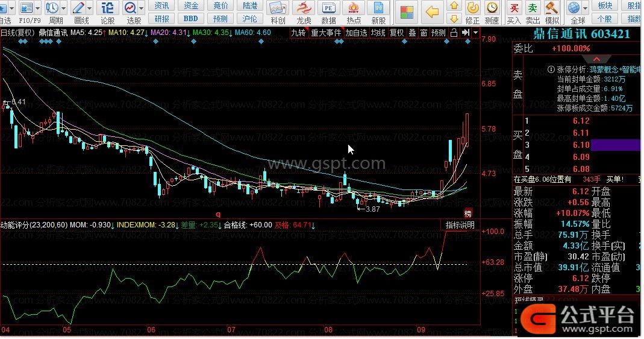The height and width of the screenshot is (339, 644).
Task: Click the yellow up arrow icon
Action: pos(454,6)
